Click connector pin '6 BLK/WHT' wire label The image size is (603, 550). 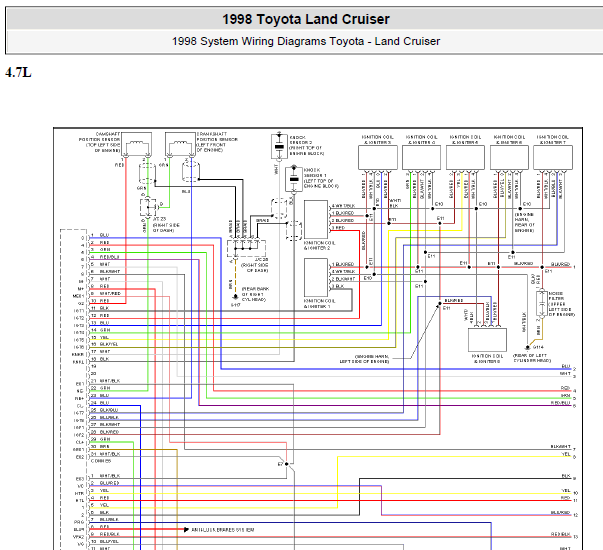coord(105,271)
